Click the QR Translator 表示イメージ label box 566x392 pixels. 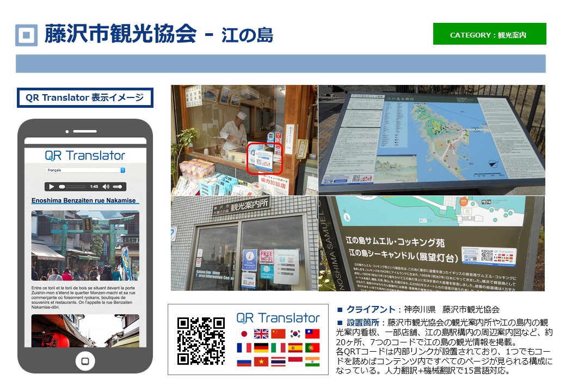(x=85, y=97)
